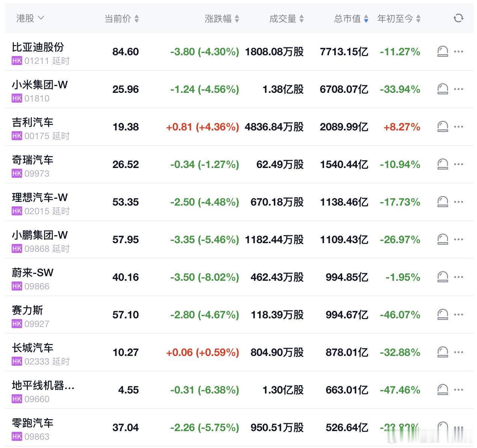Open 赛力斯 stock details
The height and width of the screenshot is (448, 477).
point(27,310)
